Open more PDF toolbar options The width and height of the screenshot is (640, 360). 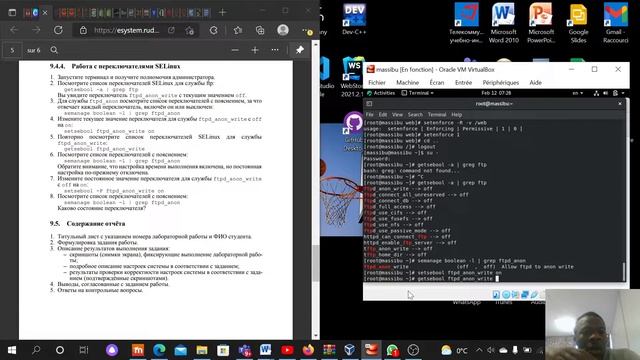click(275, 50)
